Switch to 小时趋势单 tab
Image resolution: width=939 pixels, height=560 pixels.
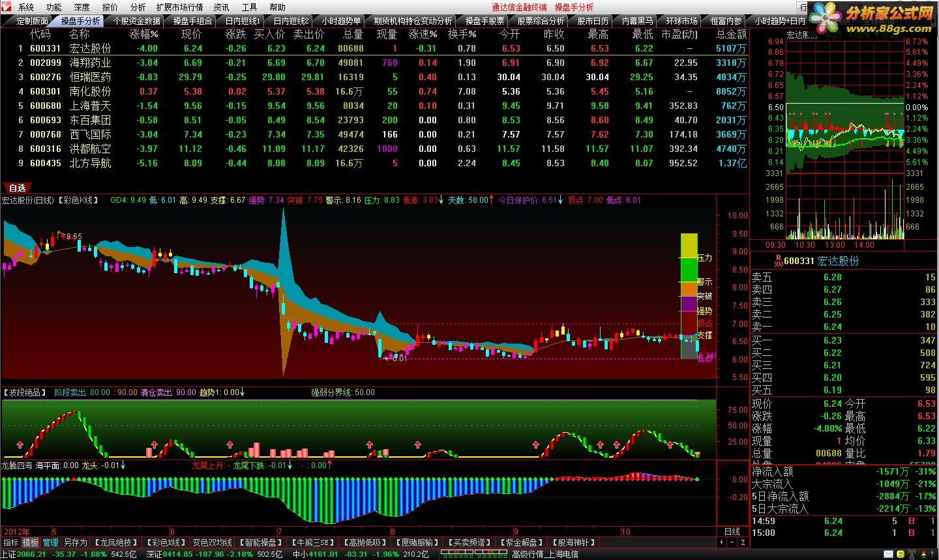(x=341, y=21)
